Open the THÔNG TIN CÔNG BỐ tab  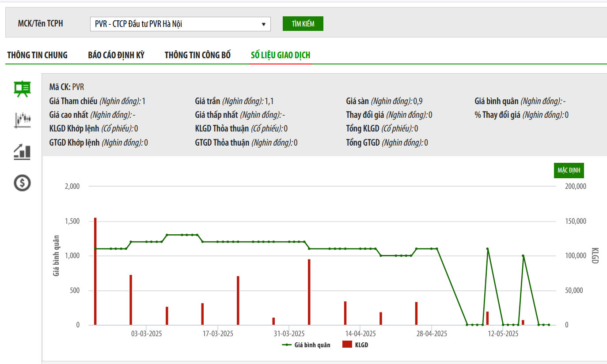(198, 55)
